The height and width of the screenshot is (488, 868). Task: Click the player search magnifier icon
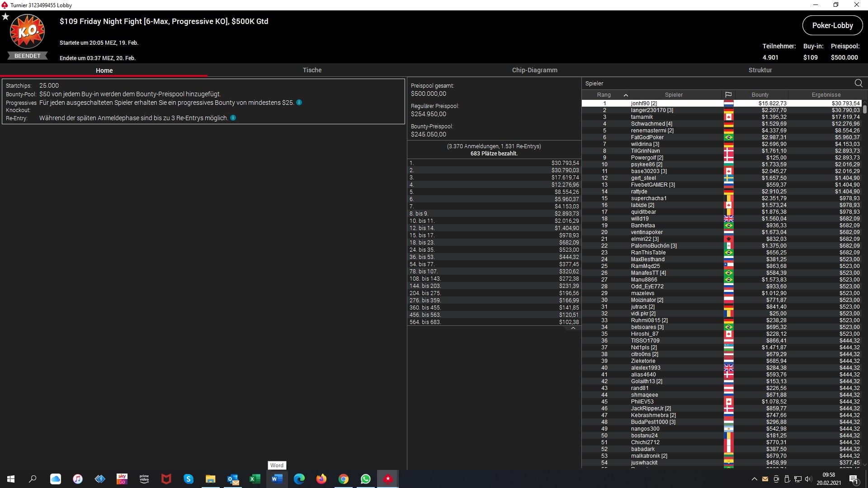(x=858, y=83)
